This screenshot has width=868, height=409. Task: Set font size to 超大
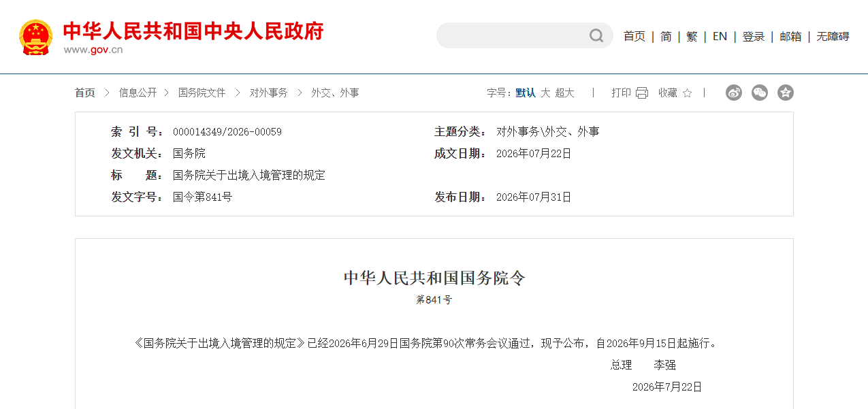click(564, 93)
